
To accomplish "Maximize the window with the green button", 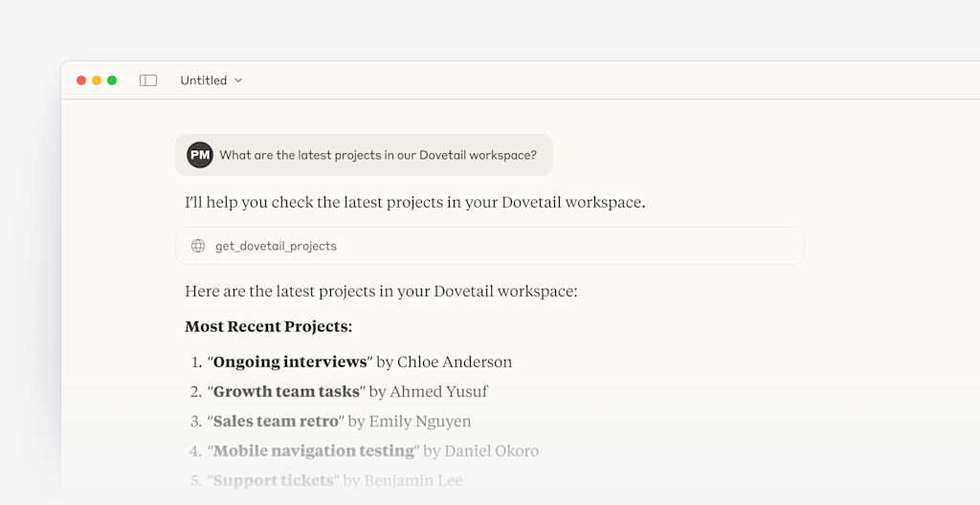I will click(x=112, y=80).
